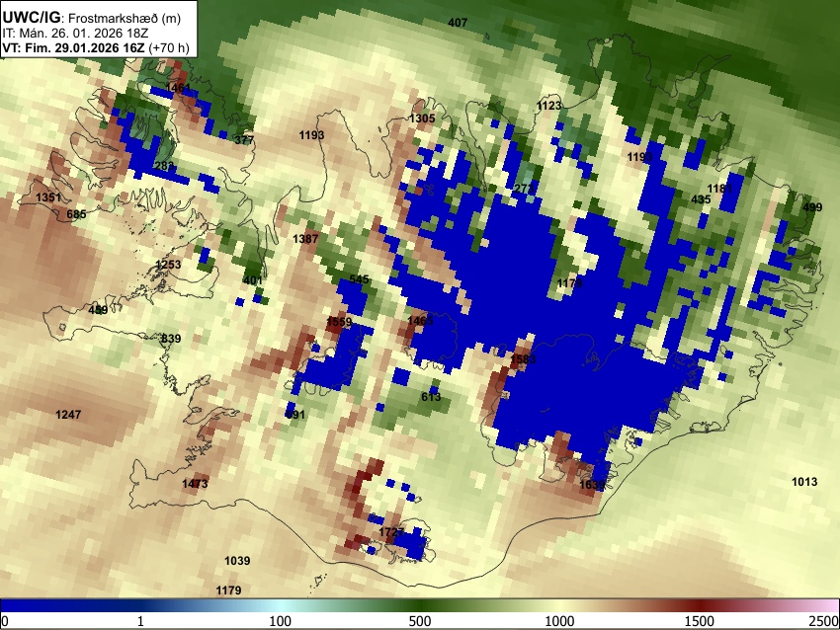Select the initial time line 'IT: Mán. 26. 01. 2026 18Z'
840x630 pixels.
click(x=75, y=33)
